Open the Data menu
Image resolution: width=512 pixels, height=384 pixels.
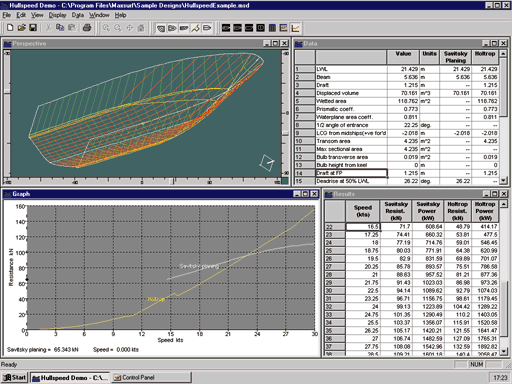point(78,15)
